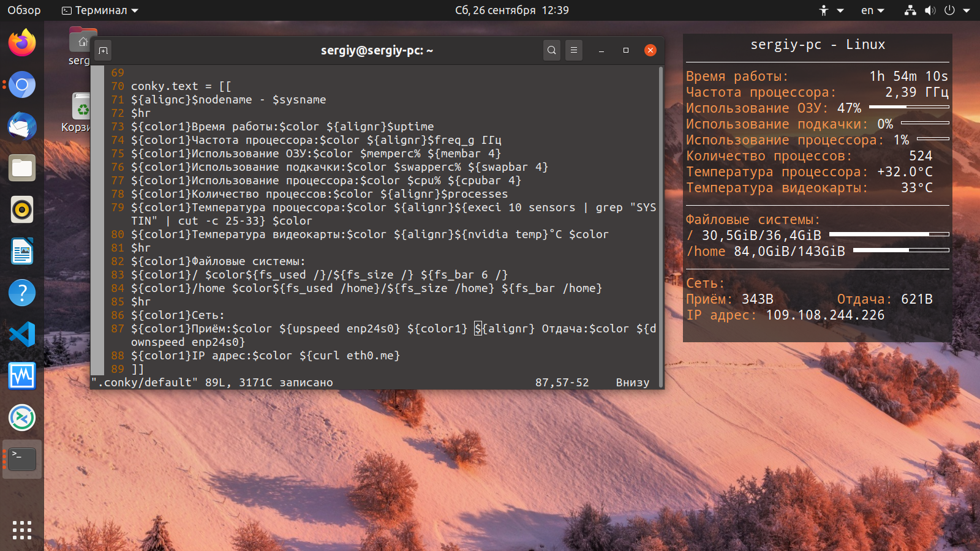Open Thunderbird mail from the dock

(22, 126)
